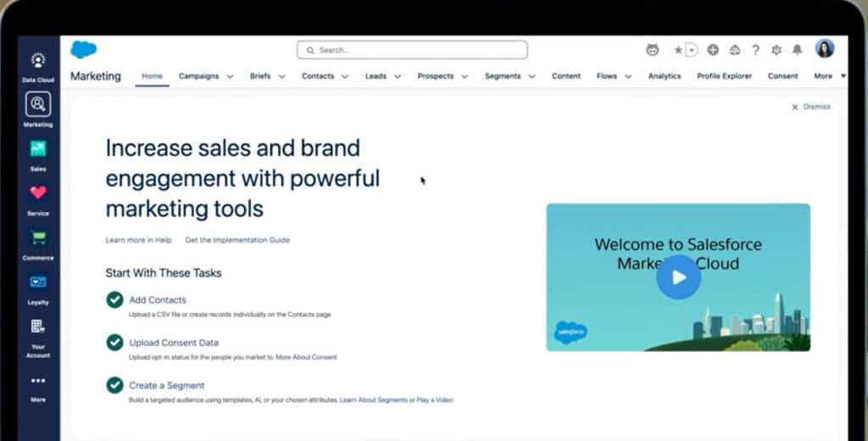The height and width of the screenshot is (441, 868).
Task: Click the help question mark icon
Action: [x=755, y=50]
